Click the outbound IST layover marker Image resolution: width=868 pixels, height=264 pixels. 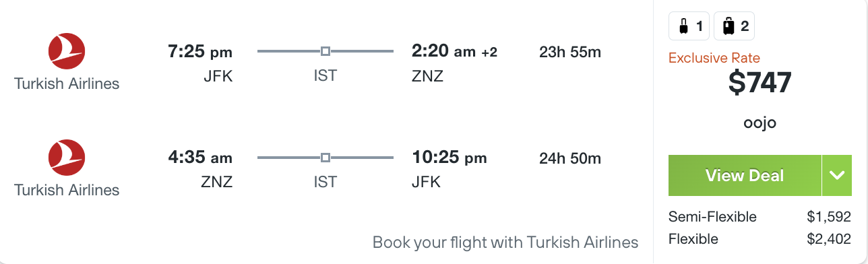click(x=325, y=51)
